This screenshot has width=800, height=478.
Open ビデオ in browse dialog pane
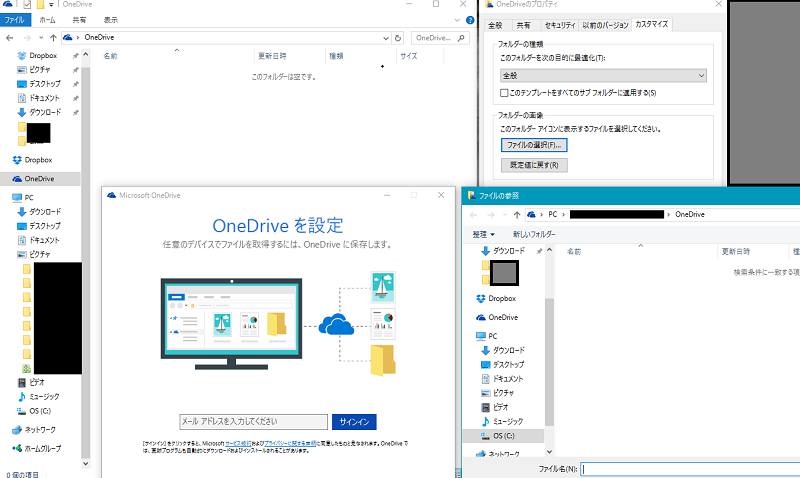click(501, 407)
